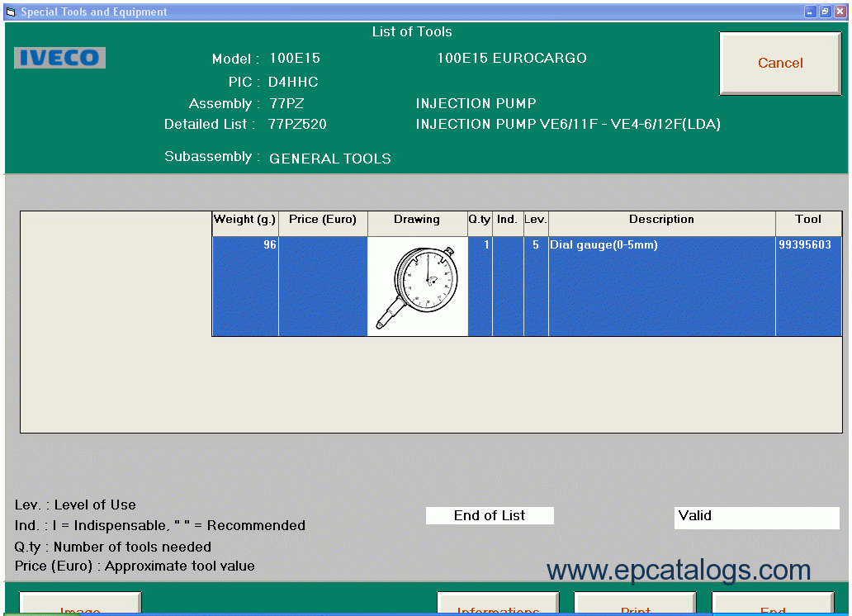The width and height of the screenshot is (852, 616).
Task: Click the End of List field
Action: click(490, 515)
